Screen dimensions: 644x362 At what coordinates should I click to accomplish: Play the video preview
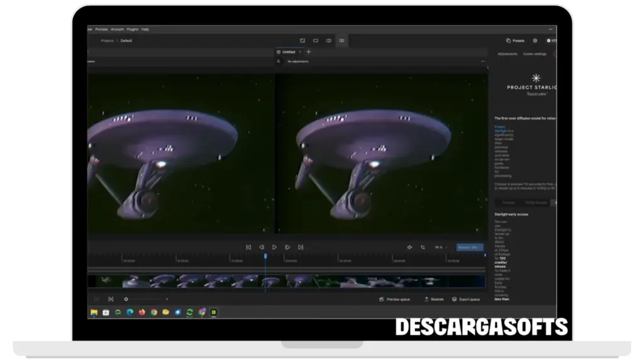point(274,247)
